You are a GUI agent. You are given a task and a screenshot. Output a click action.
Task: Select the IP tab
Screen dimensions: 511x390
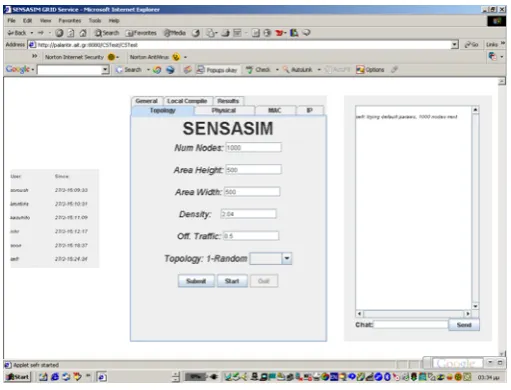[310, 110]
